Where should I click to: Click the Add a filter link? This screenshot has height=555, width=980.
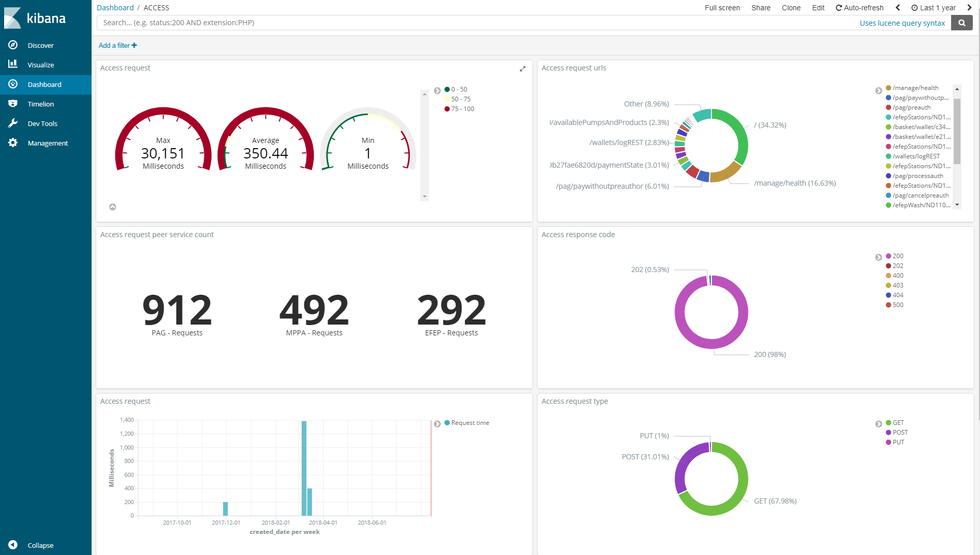[x=118, y=45]
